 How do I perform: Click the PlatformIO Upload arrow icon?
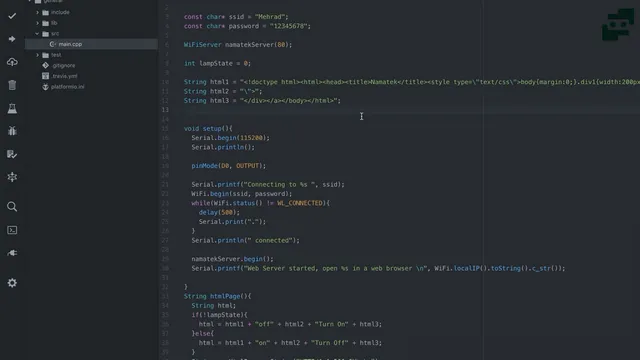(12, 39)
